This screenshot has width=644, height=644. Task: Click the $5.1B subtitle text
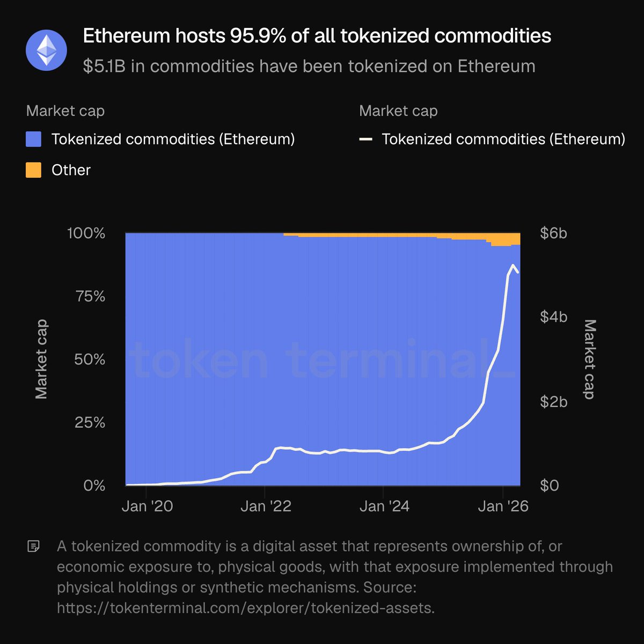(309, 66)
